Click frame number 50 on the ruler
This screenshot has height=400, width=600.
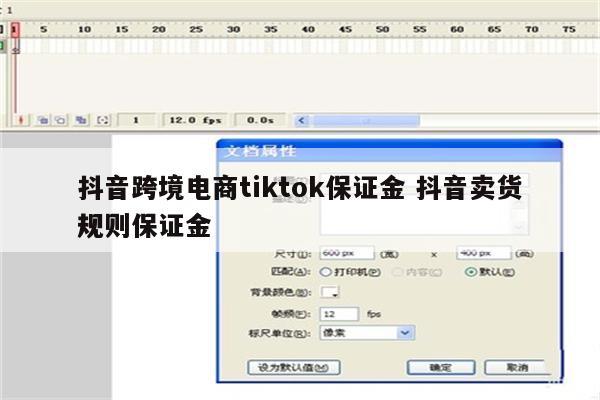pos(382,29)
